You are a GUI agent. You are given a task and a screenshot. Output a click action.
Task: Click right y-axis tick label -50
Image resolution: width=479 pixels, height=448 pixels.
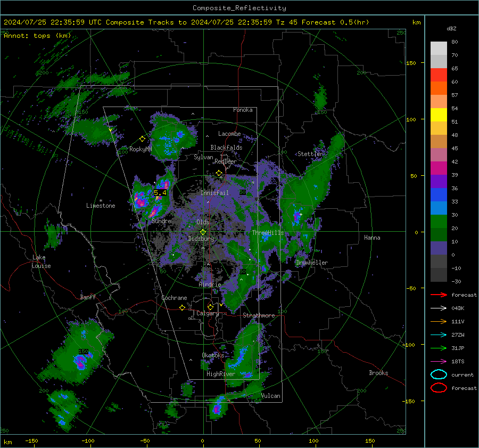(411, 288)
